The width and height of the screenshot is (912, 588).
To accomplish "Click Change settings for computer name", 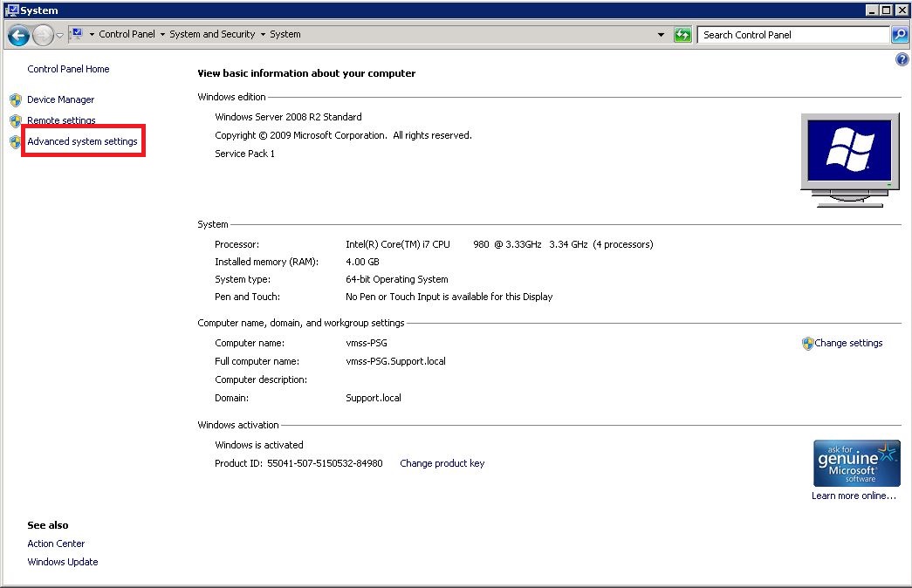I will pos(848,343).
